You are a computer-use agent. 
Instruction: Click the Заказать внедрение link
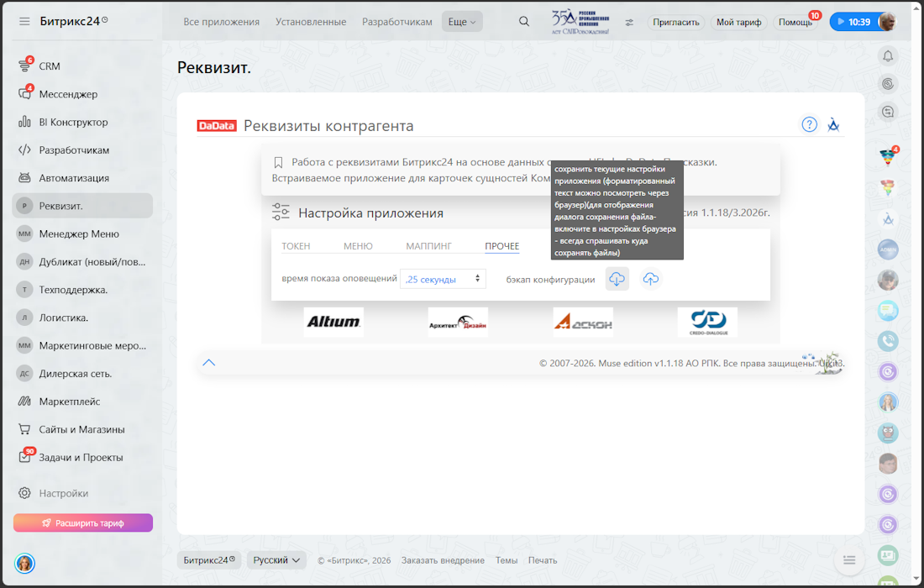tap(444, 560)
